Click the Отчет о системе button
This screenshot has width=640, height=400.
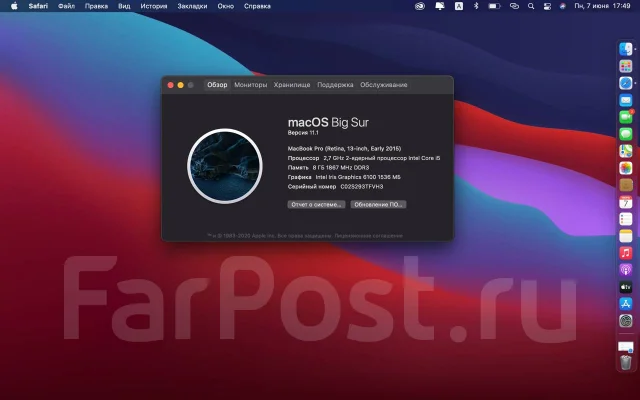[316, 204]
